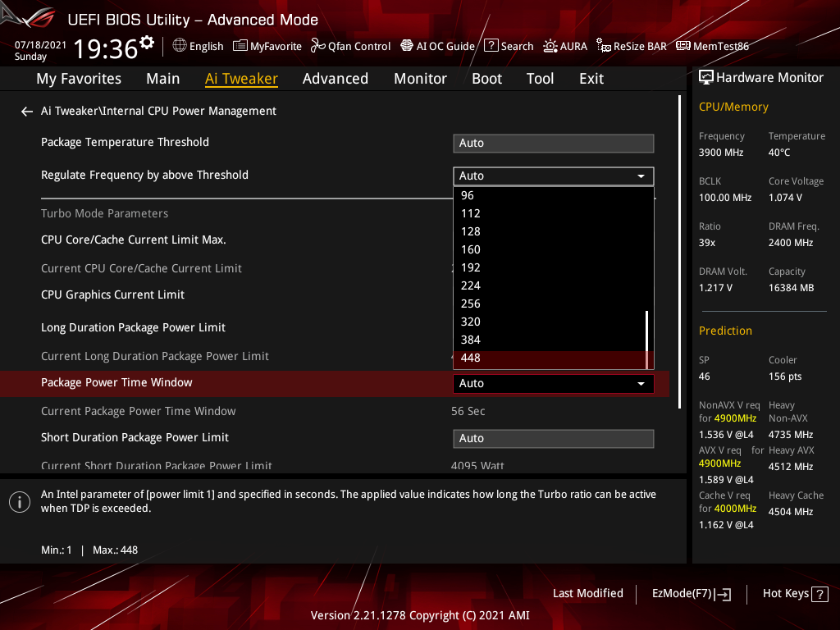This screenshot has width=840, height=630.
Task: Open Hot Keys help
Action: coord(794,593)
